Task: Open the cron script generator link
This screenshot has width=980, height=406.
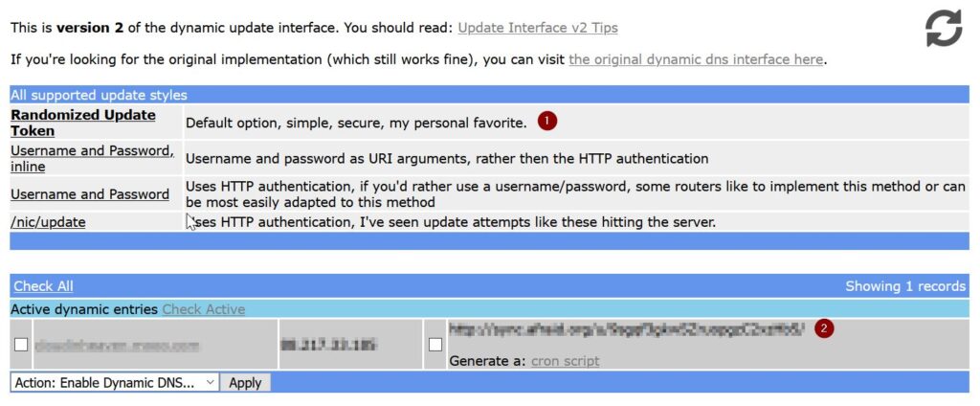Action: (565, 361)
